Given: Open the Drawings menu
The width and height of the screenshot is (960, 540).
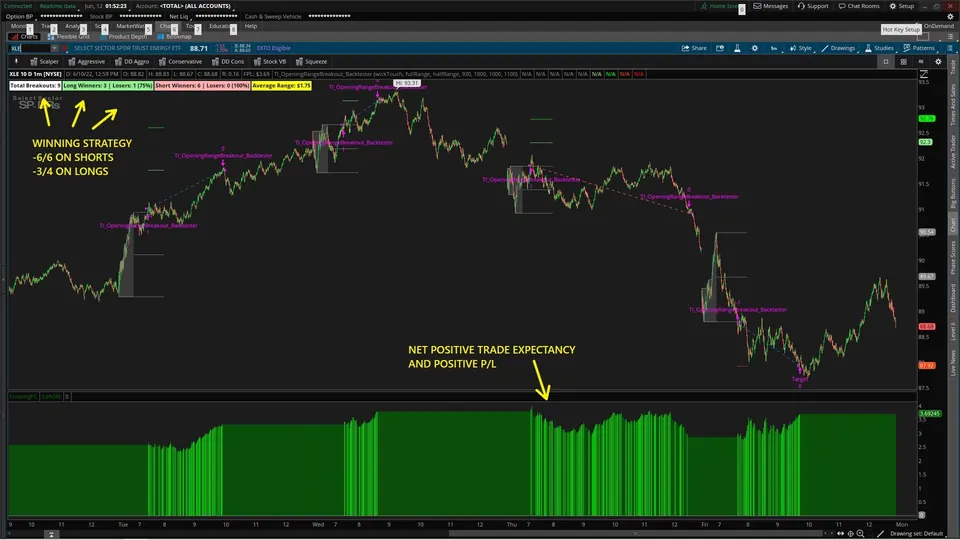Looking at the screenshot, I should coord(838,48).
